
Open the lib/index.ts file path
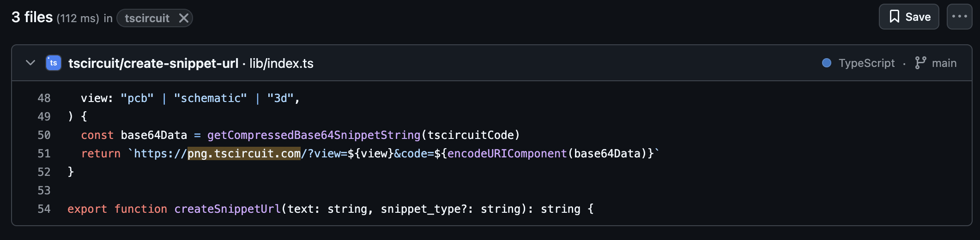click(281, 63)
